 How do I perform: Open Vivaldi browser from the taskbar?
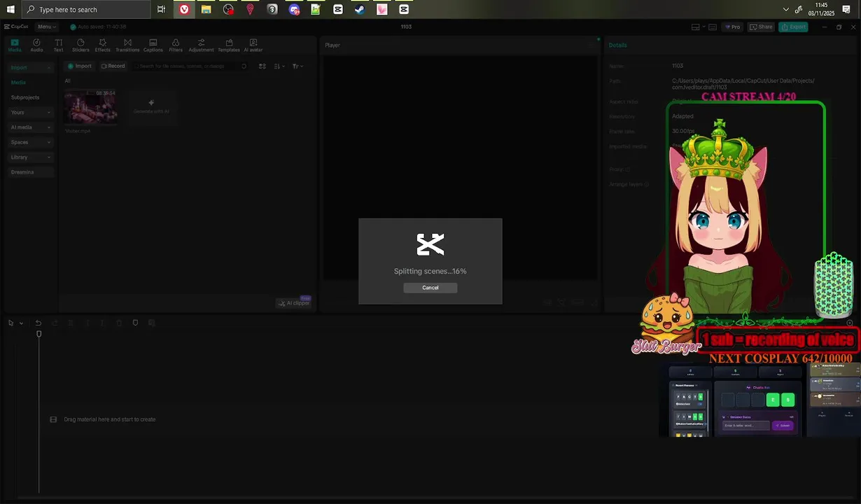184,9
